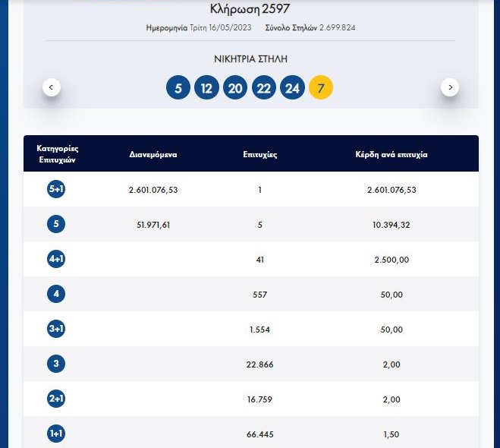Click the yellow Joker number ball 7
The height and width of the screenshot is (448, 500).
click(x=321, y=88)
